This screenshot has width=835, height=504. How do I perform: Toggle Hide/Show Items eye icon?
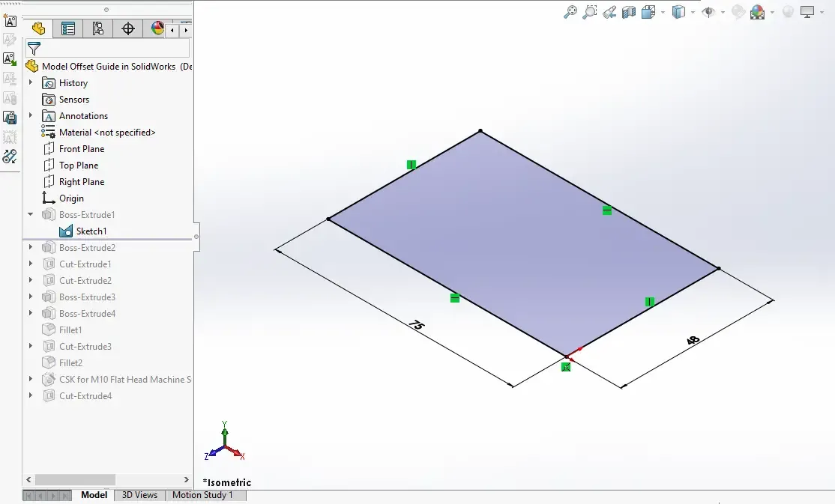click(708, 12)
